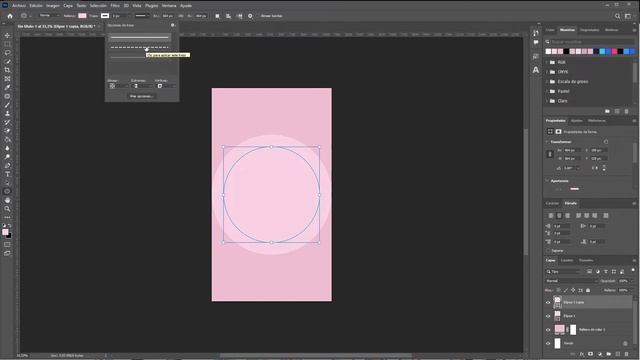Image resolution: width=640 pixels, height=360 pixels.
Task: Toggle lock all layer icon
Action: [x=588, y=290]
